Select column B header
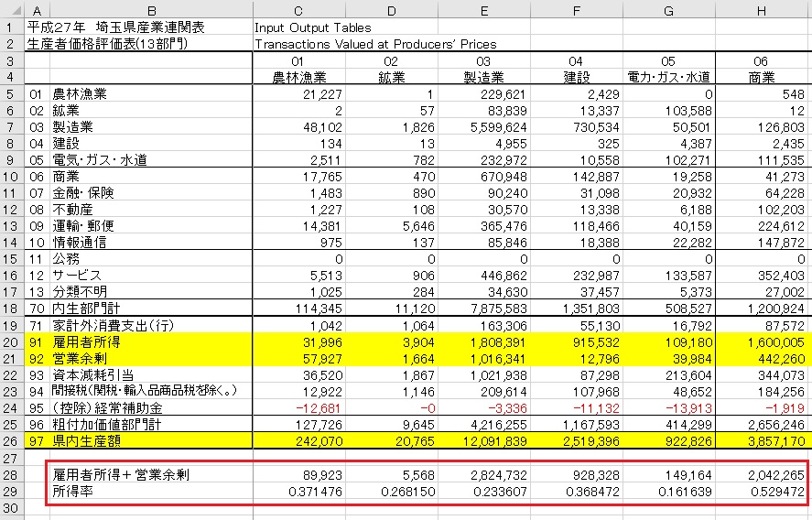 (151, 10)
